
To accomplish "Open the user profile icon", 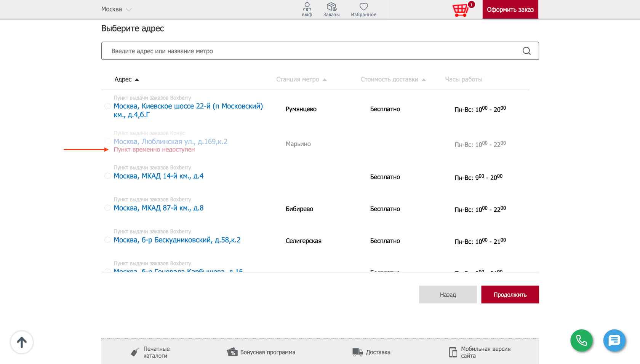I will [307, 7].
